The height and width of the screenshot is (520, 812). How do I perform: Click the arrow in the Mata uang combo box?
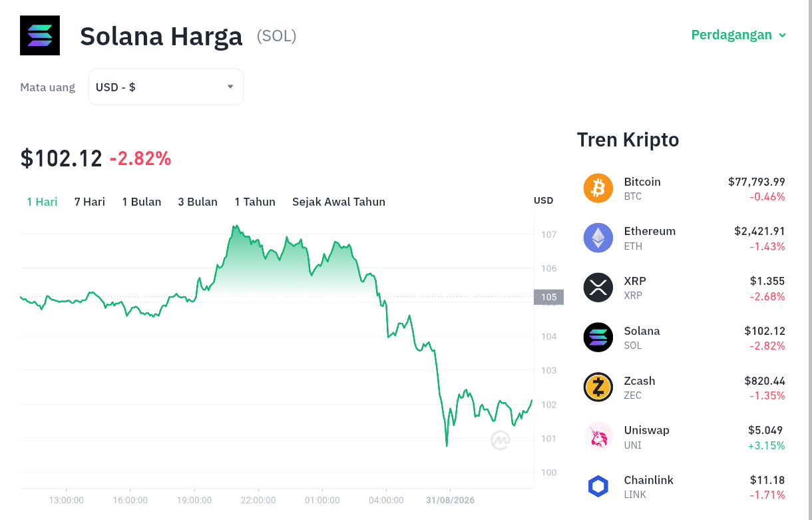point(230,87)
